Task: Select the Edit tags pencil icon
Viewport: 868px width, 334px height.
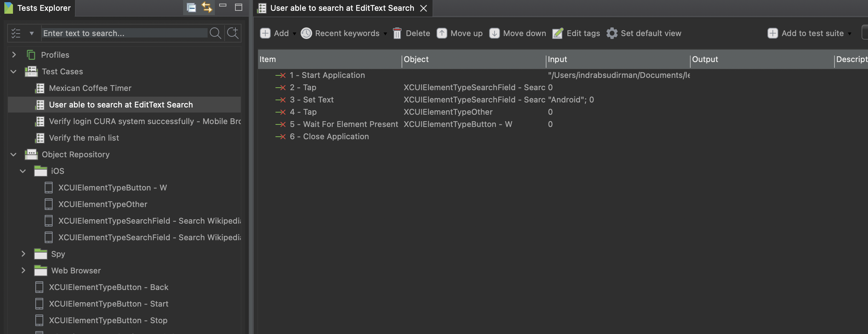Action: (x=557, y=33)
